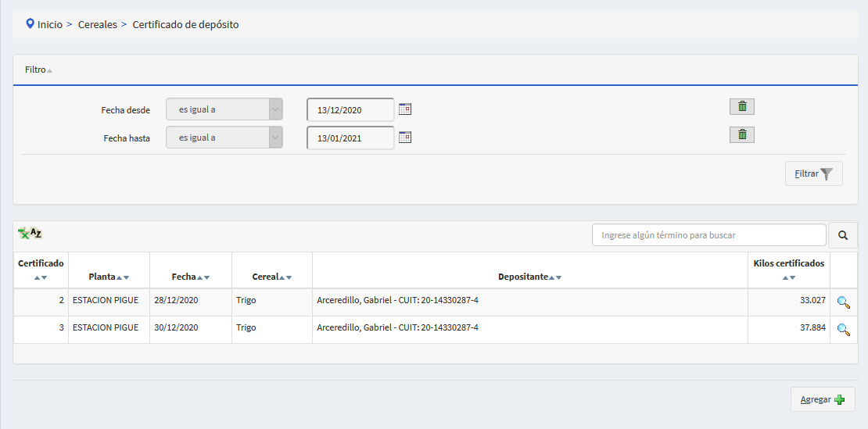Image resolution: width=868 pixels, height=429 pixels.
Task: Clear the Fecha desde filter with trash icon
Action: pyautogui.click(x=742, y=107)
